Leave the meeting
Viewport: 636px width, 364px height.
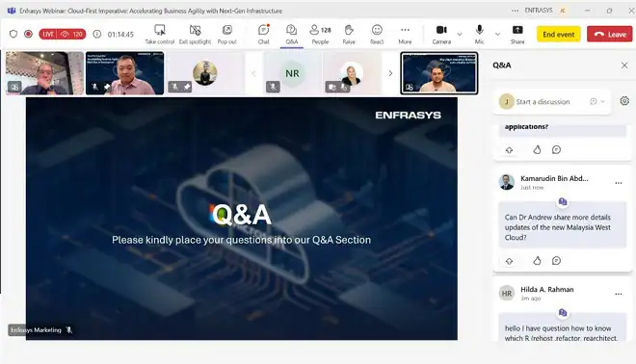[610, 35]
